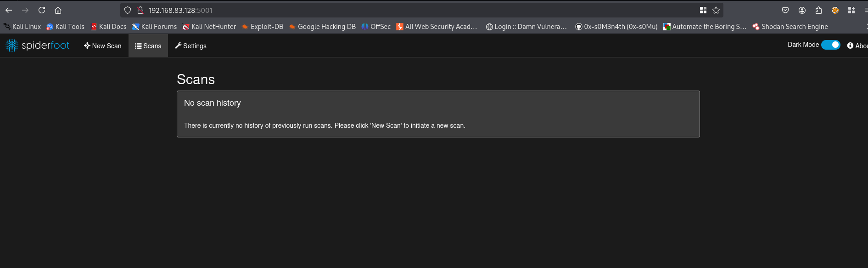Open the Firefox account icon
Viewport: 868px width, 268px height.
(x=802, y=10)
